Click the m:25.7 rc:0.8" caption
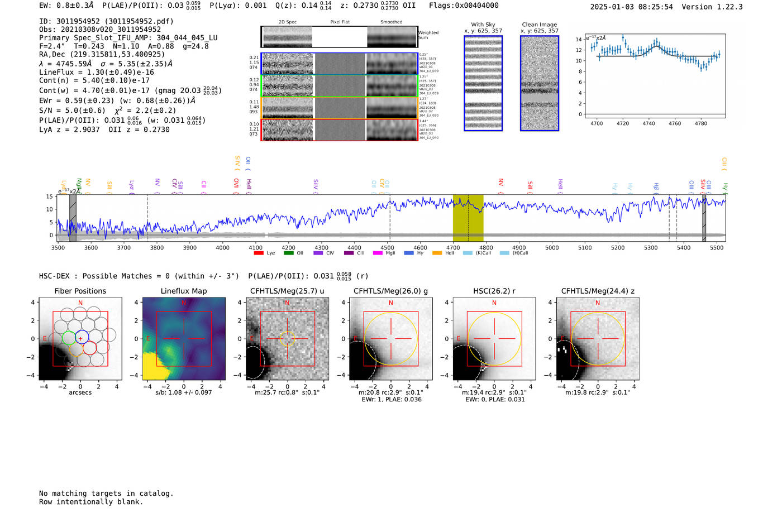Viewport: 782px width, 532px height. coord(287,392)
